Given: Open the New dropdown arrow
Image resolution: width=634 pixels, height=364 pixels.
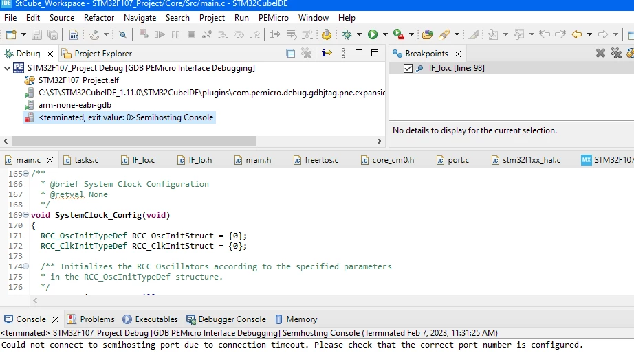Looking at the screenshot, I should point(23,35).
